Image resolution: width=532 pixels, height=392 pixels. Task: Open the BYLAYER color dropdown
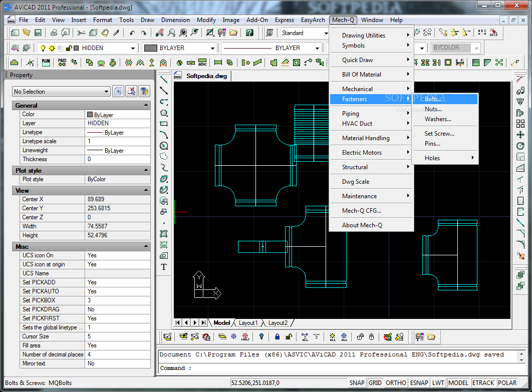(212, 48)
